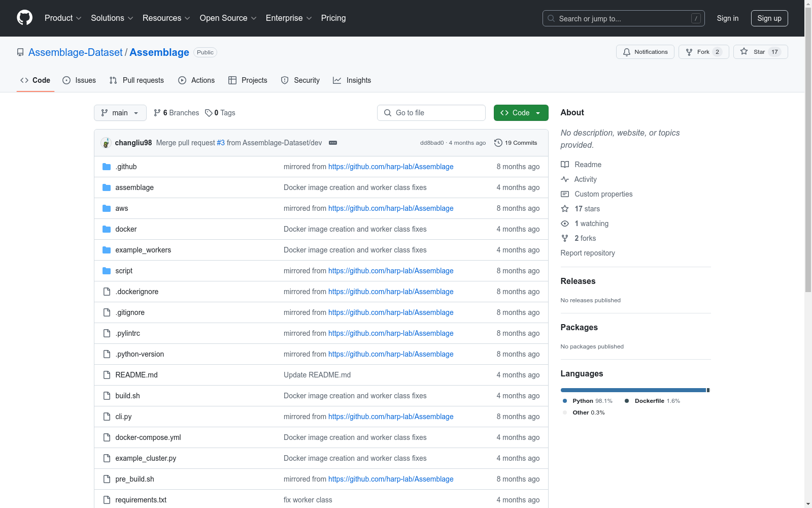
Task: Click the fork icon beside 2 forks
Action: tap(565, 238)
